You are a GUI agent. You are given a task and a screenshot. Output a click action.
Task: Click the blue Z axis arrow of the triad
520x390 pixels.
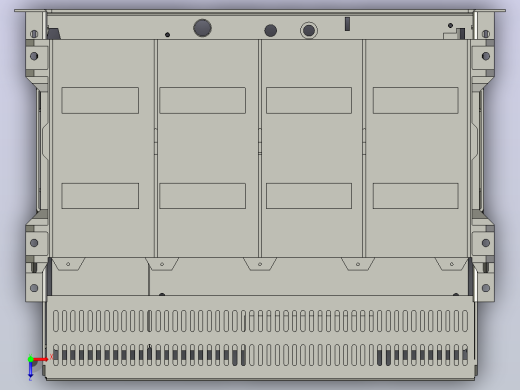30,369
